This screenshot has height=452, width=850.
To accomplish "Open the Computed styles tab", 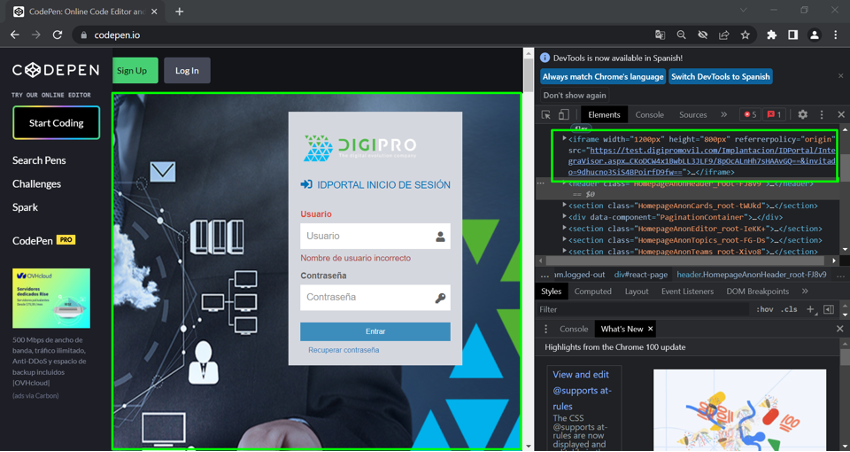I will tap(592, 291).
